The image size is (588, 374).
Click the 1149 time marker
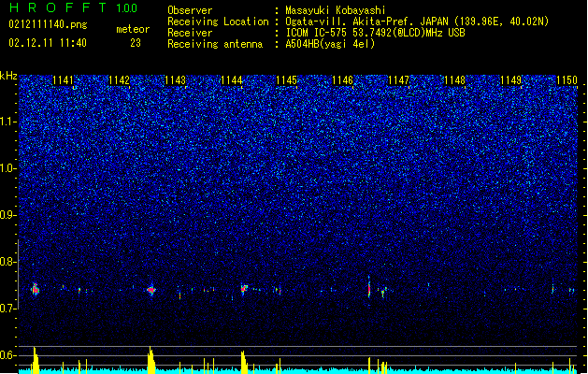(510, 80)
